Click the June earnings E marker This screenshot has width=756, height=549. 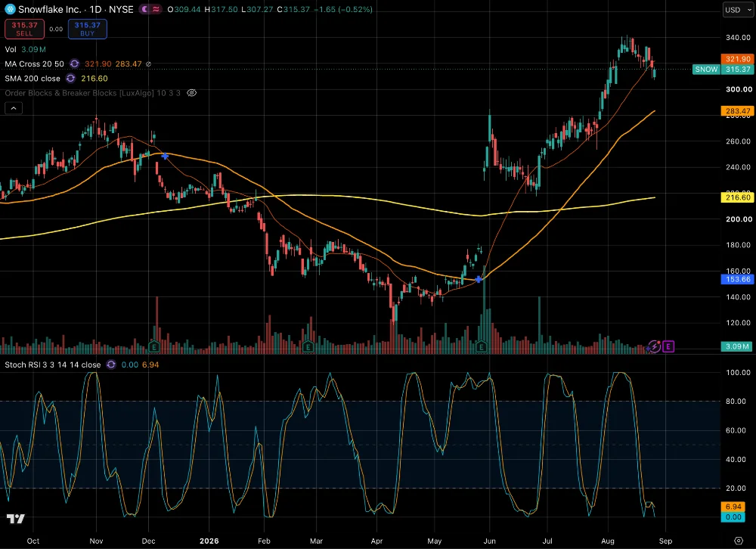[481, 346]
